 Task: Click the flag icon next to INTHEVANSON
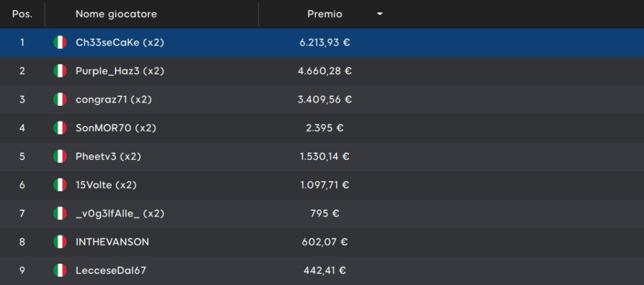point(60,242)
